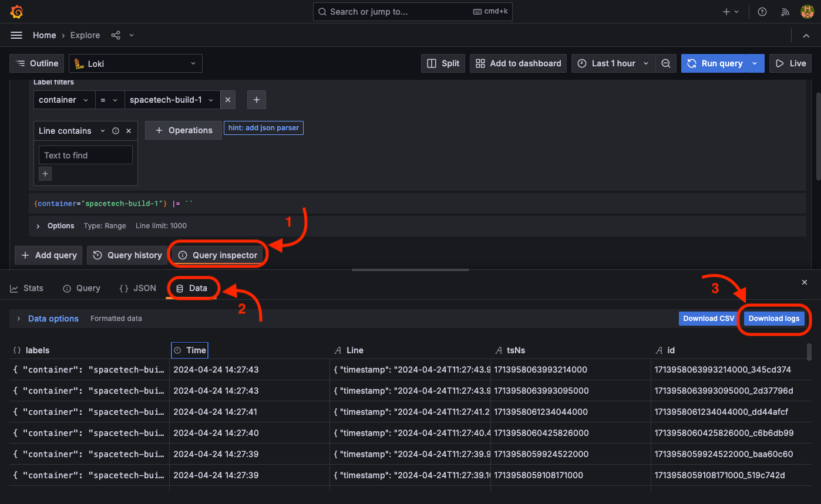Click the data table vertical scrollbar
The width and height of the screenshot is (821, 504).
[x=809, y=352]
